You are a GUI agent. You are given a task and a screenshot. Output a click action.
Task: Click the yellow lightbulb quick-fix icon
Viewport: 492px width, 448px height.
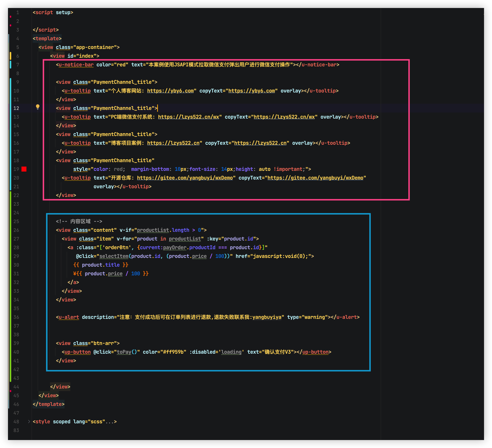tap(38, 107)
